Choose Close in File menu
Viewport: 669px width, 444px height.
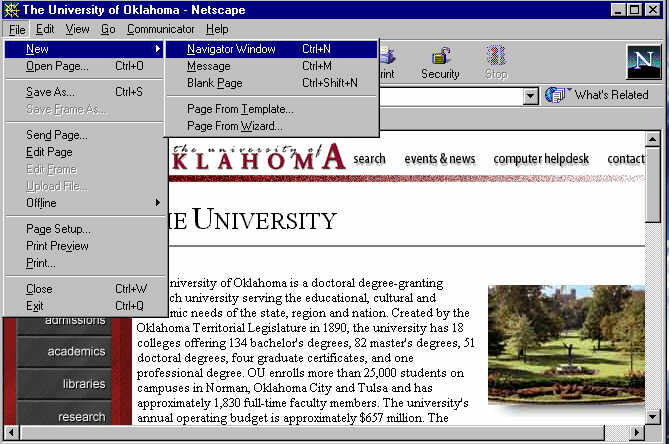84,289
